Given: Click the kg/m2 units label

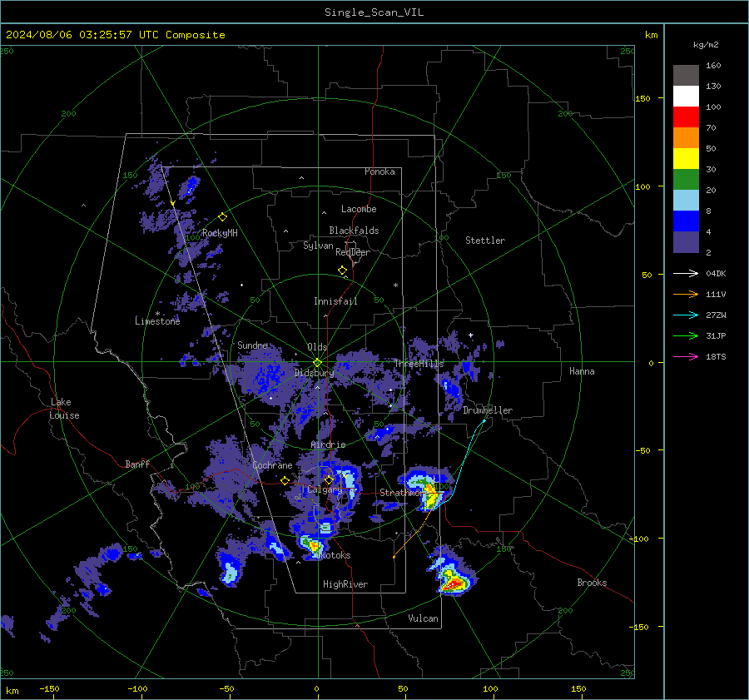Looking at the screenshot, I should click(x=706, y=45).
